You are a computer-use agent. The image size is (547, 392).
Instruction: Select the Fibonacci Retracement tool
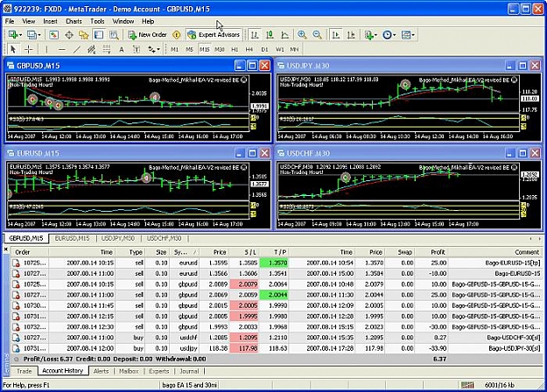[x=107, y=49]
